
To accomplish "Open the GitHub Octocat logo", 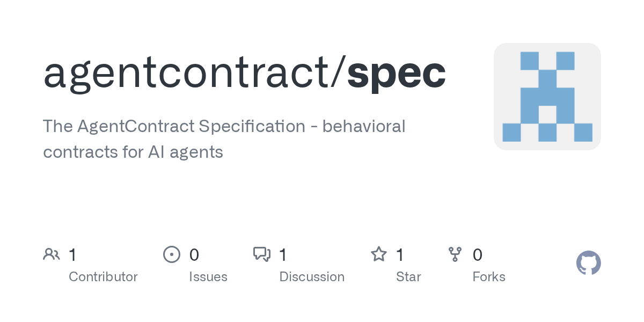I will coord(588,264).
